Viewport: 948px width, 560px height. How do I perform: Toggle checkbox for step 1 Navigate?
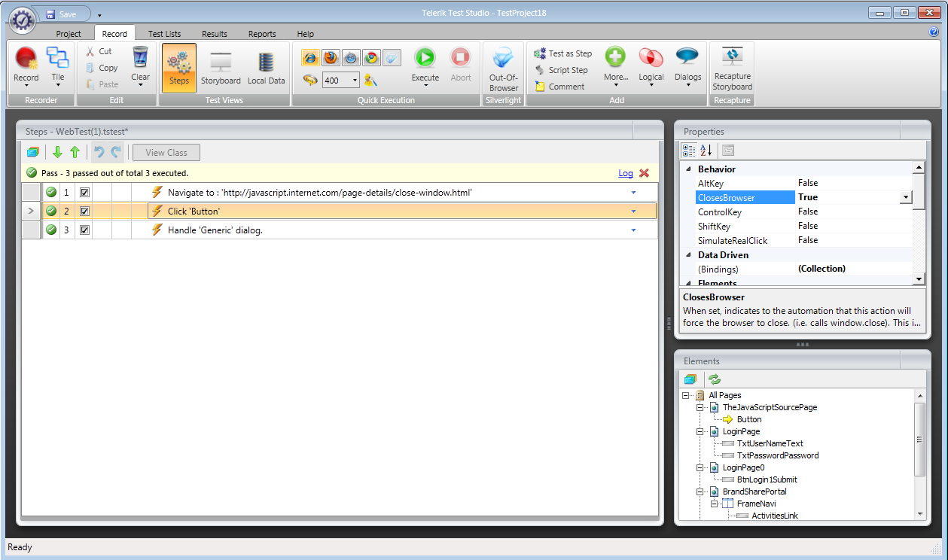[84, 193]
